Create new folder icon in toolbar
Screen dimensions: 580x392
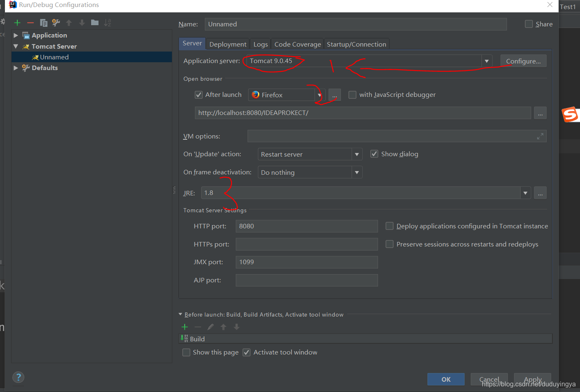tap(95, 23)
